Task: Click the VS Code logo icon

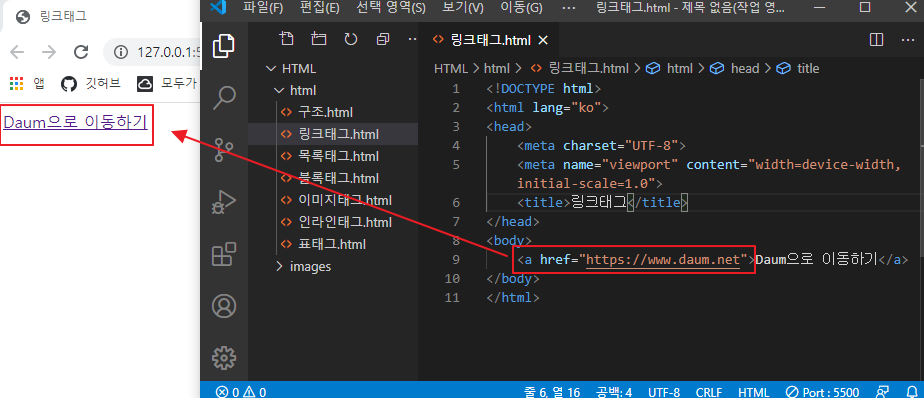Action: click(218, 8)
